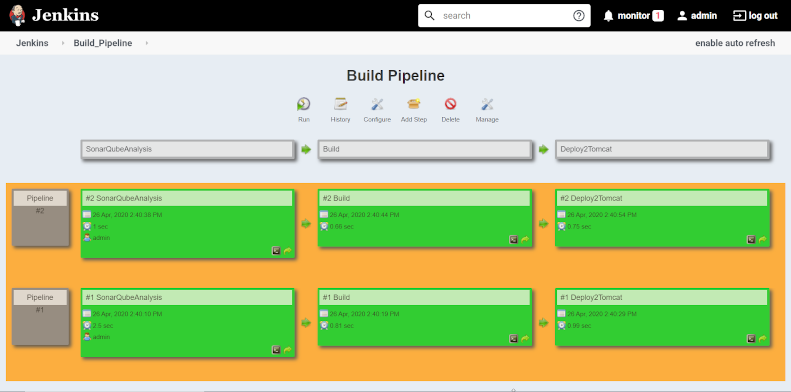Screen dimensions: 791x392
Task: Click re-run arrow icon for #2 Deploy2Tomcat
Action: pos(763,240)
